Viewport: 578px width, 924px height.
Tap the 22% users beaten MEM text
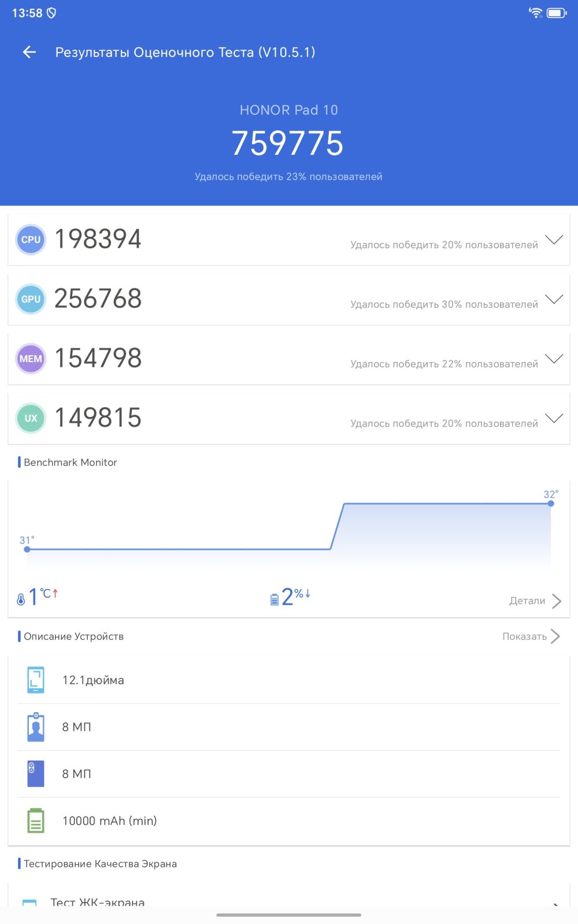[444, 364]
